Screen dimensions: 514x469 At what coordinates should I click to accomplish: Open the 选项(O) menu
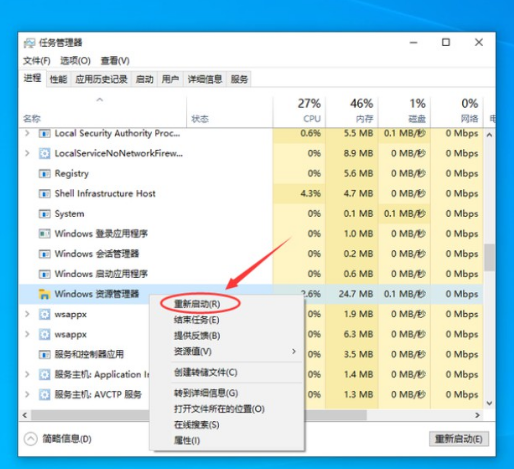pyautogui.click(x=75, y=61)
